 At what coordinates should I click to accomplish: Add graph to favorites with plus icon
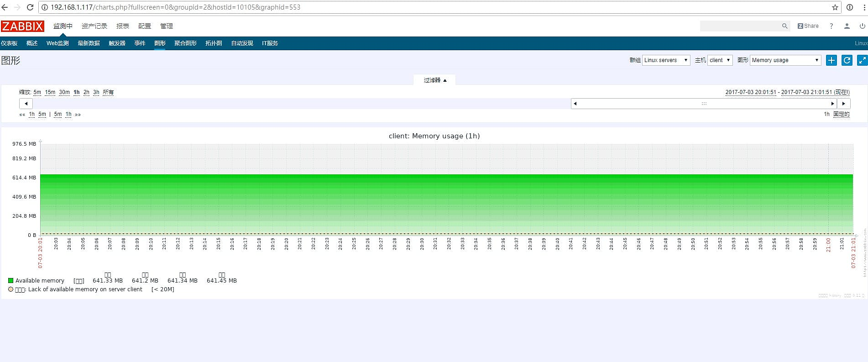coord(831,60)
